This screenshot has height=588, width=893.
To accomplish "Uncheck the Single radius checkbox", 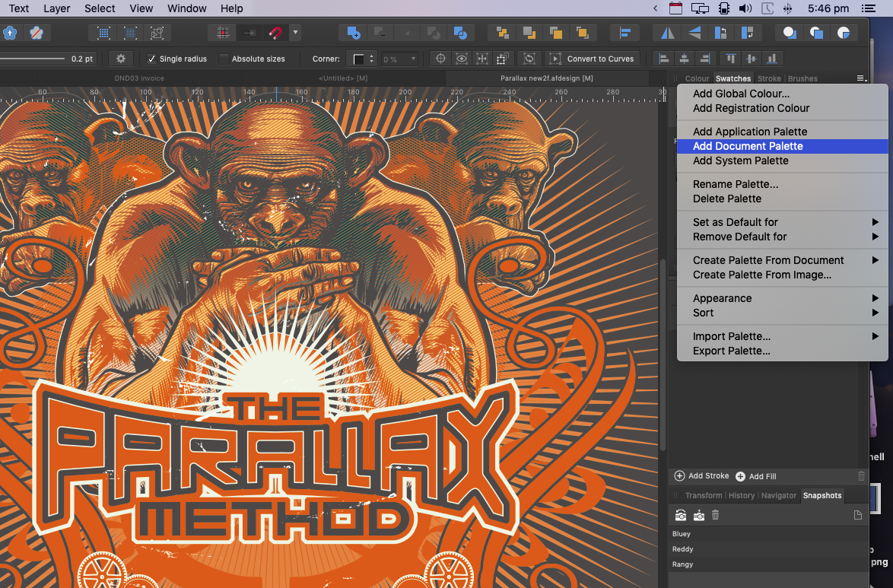I will point(151,59).
